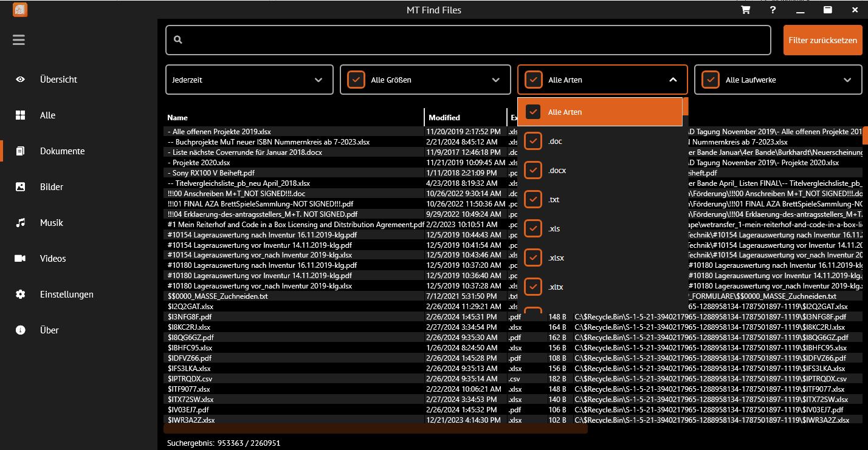Uncheck the .docx file type checkbox
Screen dimensions: 868x450
click(x=533, y=170)
